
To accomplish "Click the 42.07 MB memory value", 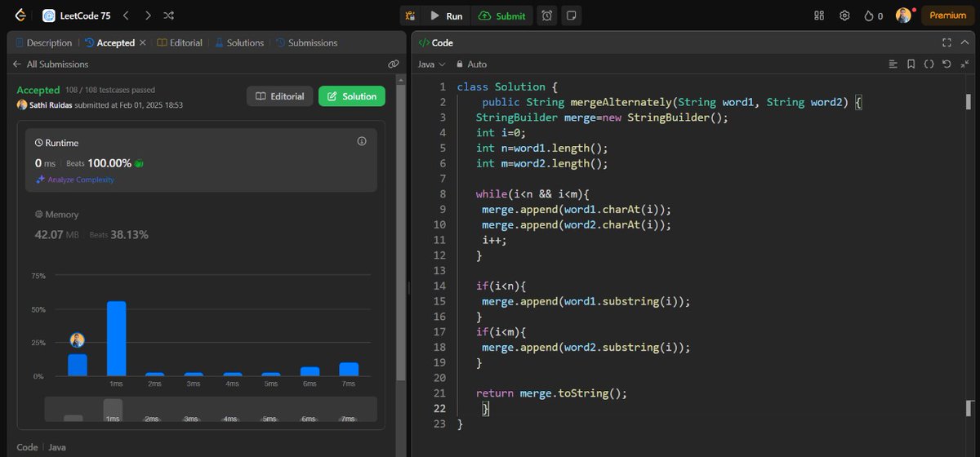I will [x=56, y=234].
